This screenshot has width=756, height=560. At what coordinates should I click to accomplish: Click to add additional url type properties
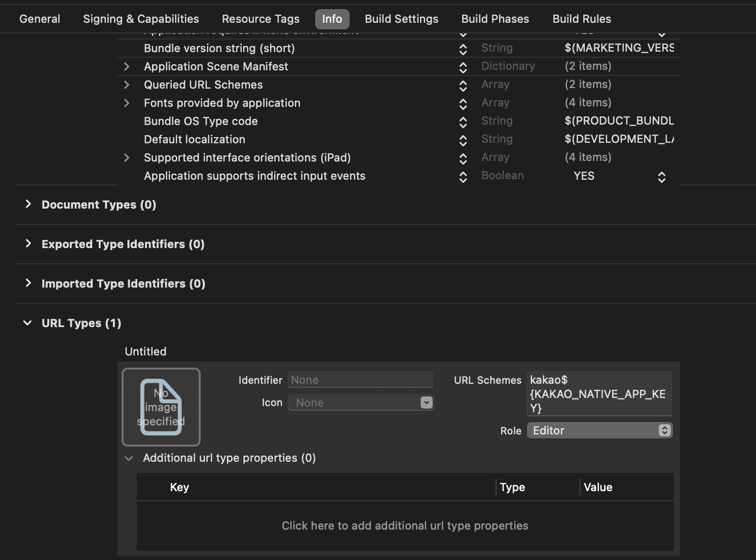405,526
